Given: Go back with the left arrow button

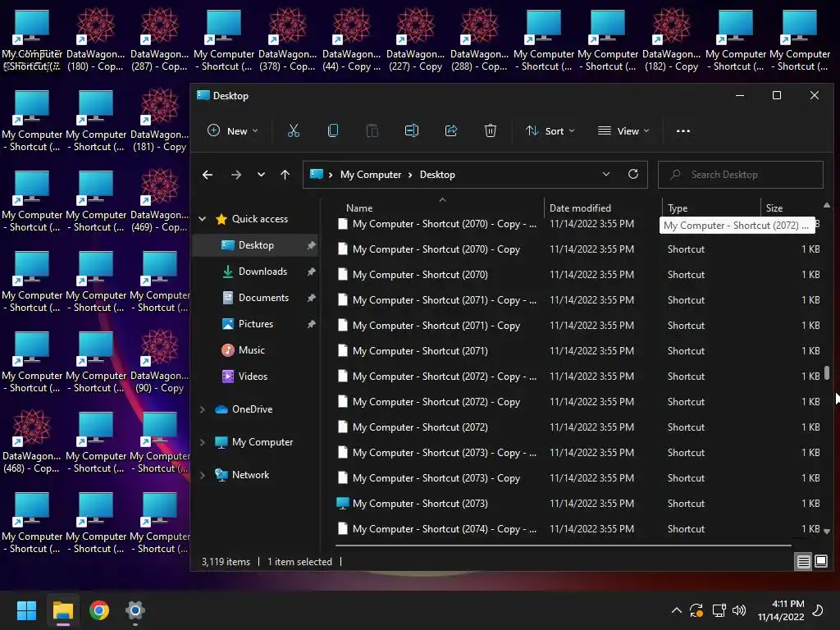Looking at the screenshot, I should [x=208, y=175].
